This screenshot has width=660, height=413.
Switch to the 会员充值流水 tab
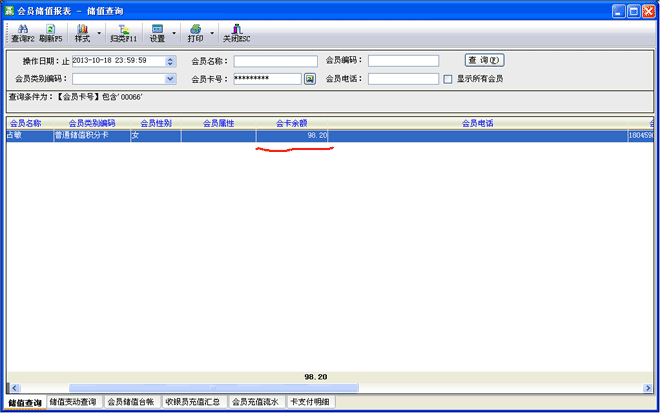tap(257, 402)
